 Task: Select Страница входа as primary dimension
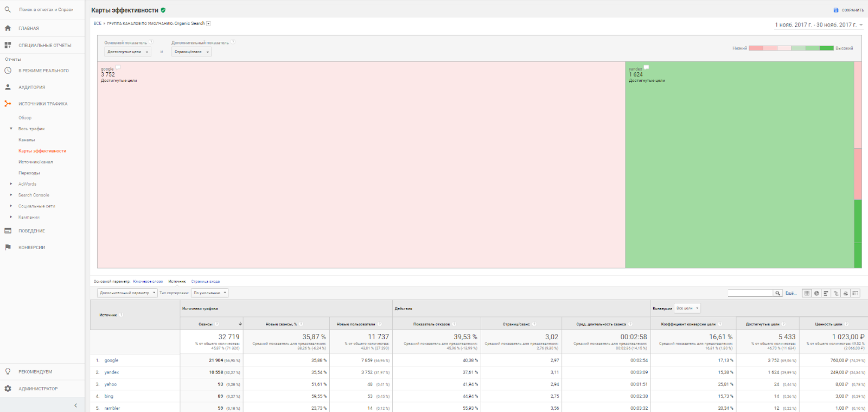point(206,282)
